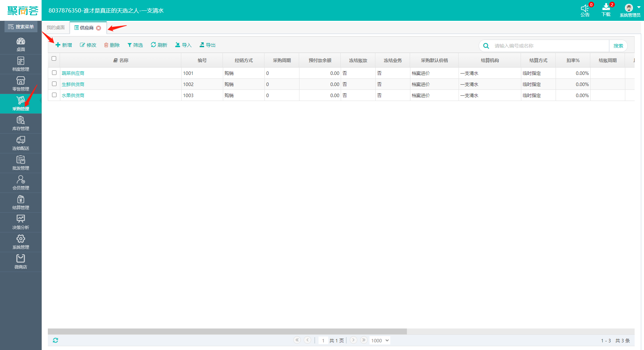Click the 公告 announcement speaker icon
The width and height of the screenshot is (644, 350).
point(585,8)
